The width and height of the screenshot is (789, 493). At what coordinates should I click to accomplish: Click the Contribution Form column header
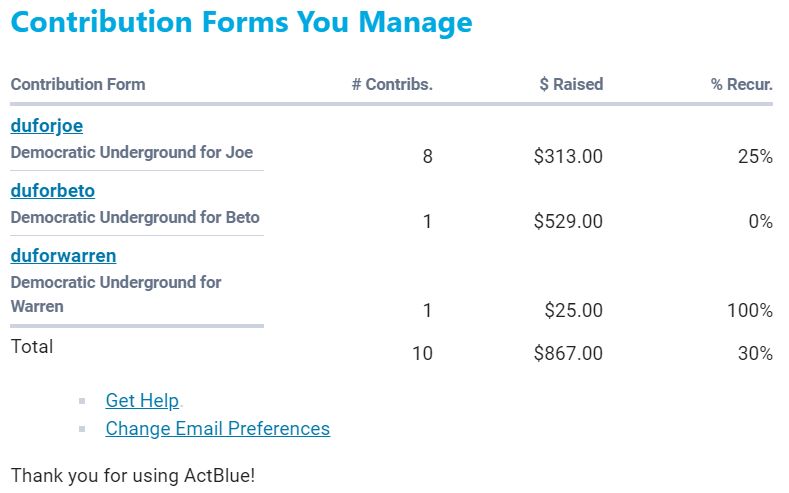78,84
